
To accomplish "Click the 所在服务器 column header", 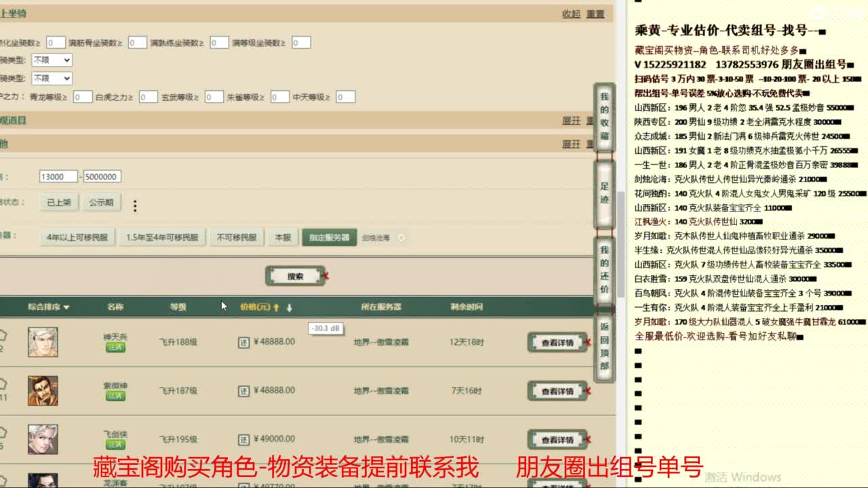I will click(x=381, y=307).
